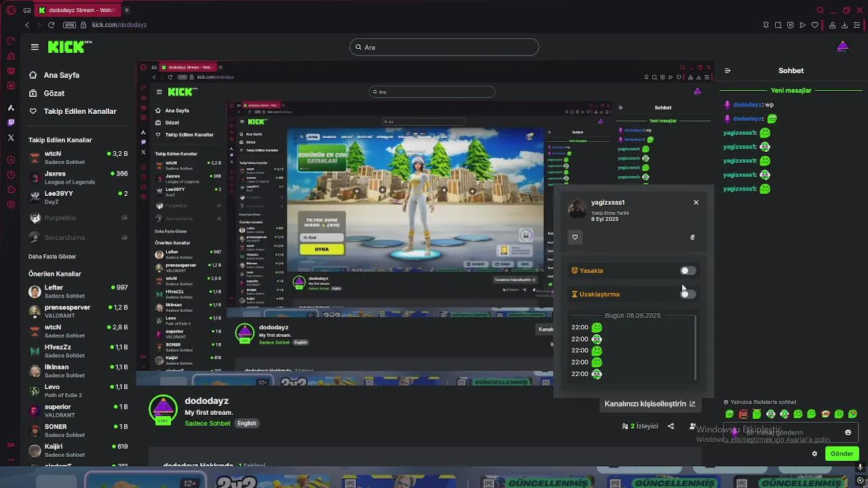This screenshot has width=868, height=488.
Task: Click the share icon below the stream
Action: click(671, 426)
